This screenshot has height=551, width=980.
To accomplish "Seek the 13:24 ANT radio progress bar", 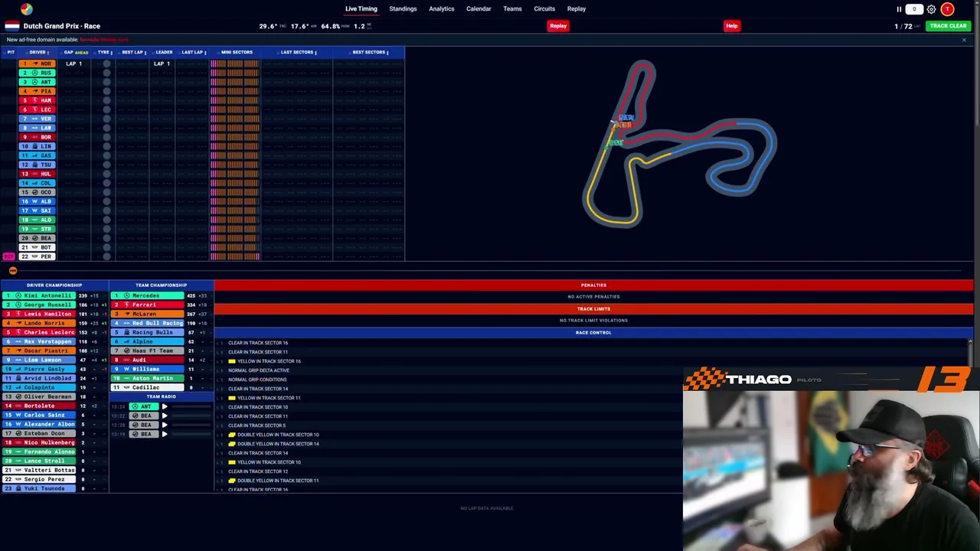I will point(191,406).
